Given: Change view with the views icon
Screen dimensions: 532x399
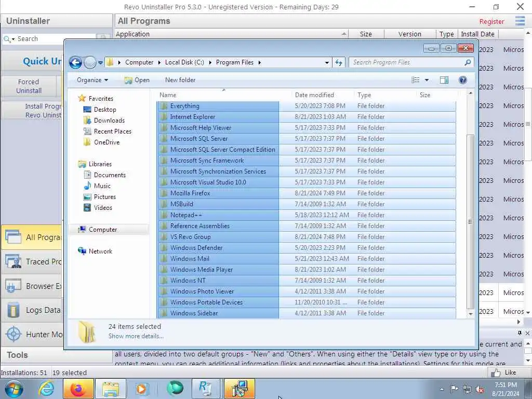Looking at the screenshot, I should pos(416,80).
